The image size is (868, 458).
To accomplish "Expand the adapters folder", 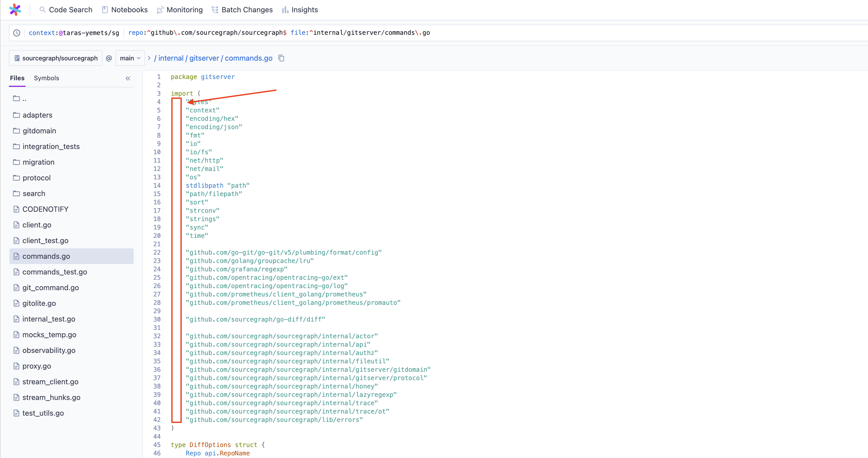I will tap(37, 115).
